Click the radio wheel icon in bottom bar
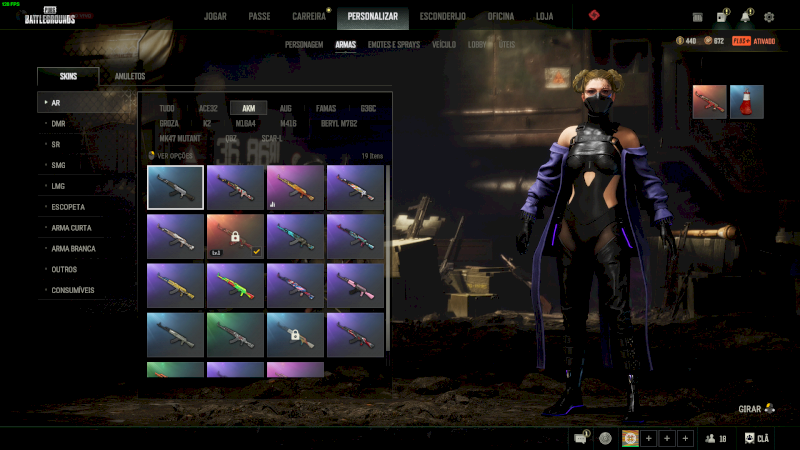Viewport: 800px width, 450px height. point(605,438)
